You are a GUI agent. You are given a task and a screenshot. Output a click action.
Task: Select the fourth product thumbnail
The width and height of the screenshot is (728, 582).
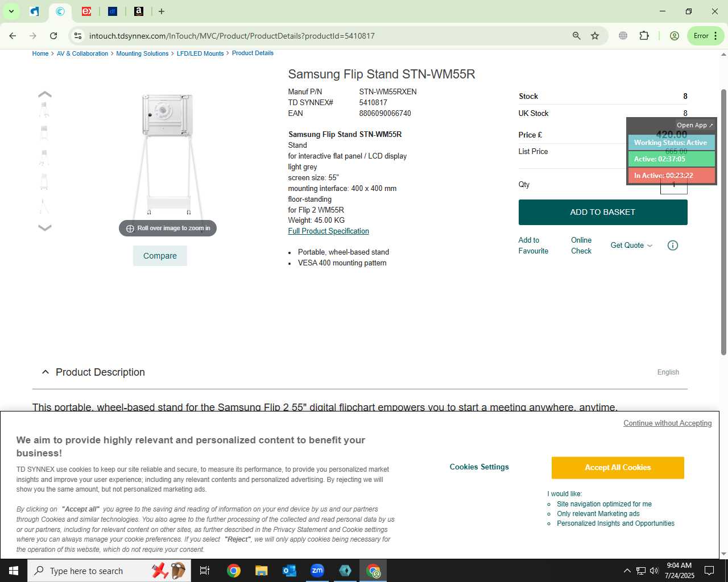coord(44,182)
